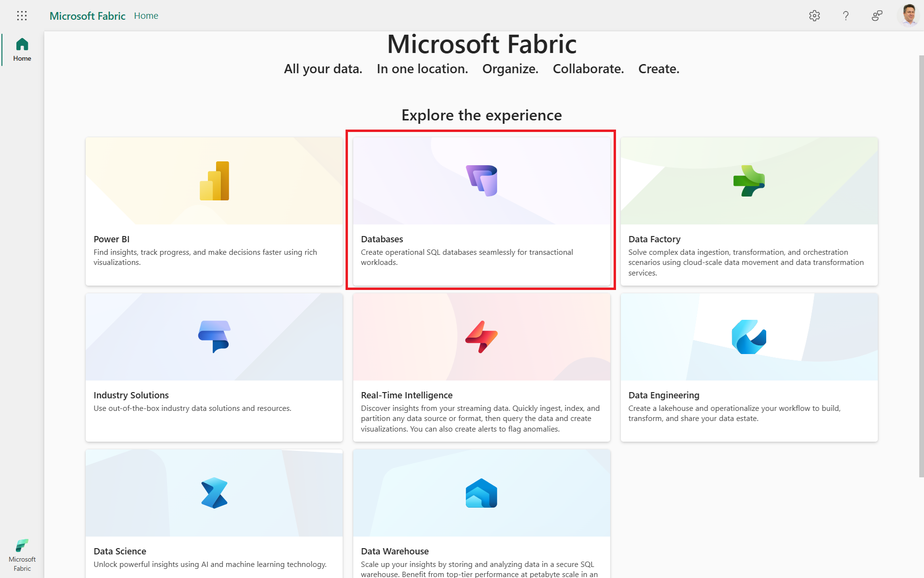Viewport: 924px width, 578px height.
Task: Click the Help question mark icon
Action: tap(846, 15)
